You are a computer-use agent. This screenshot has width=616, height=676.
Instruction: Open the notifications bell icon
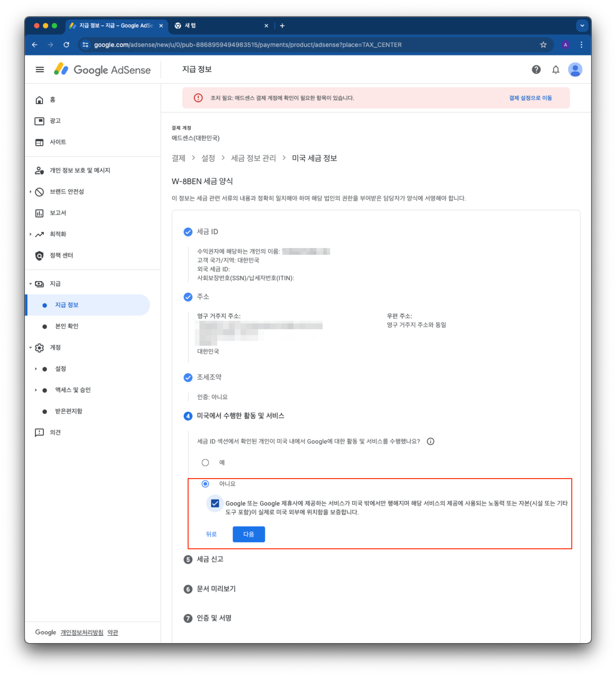(555, 70)
